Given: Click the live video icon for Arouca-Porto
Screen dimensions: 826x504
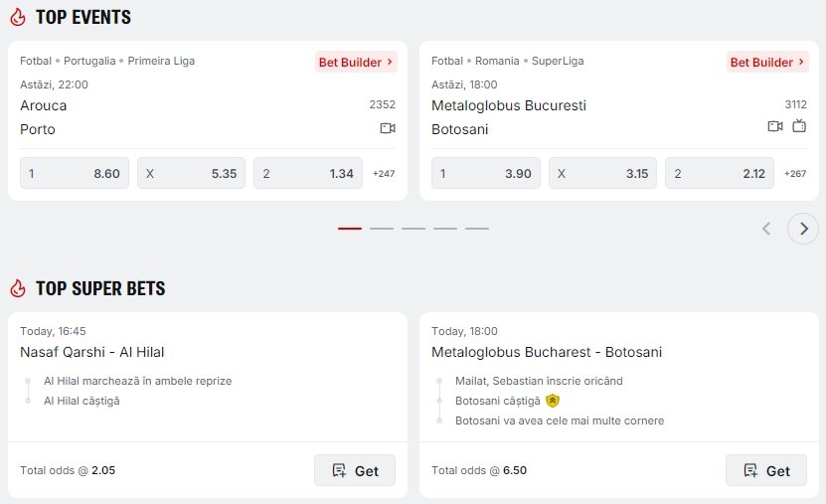Looking at the screenshot, I should tap(388, 128).
